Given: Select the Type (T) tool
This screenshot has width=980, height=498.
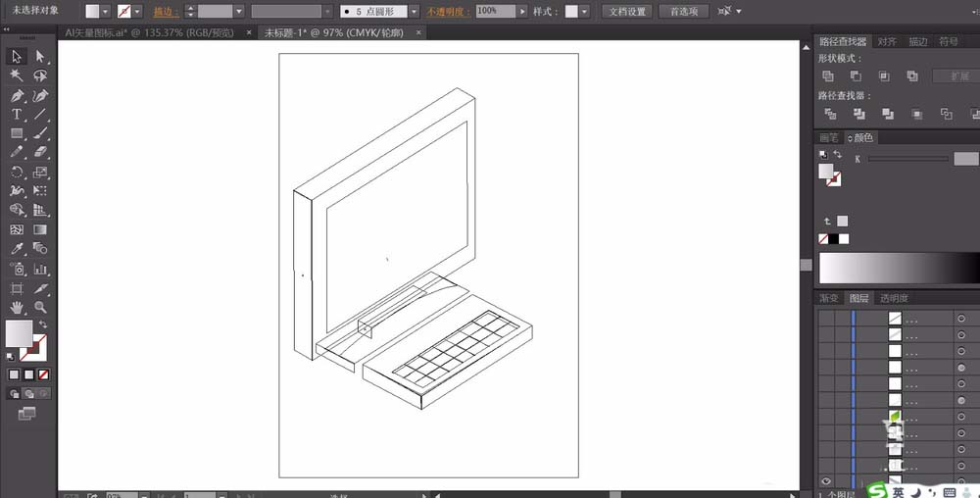Looking at the screenshot, I should 17,115.
